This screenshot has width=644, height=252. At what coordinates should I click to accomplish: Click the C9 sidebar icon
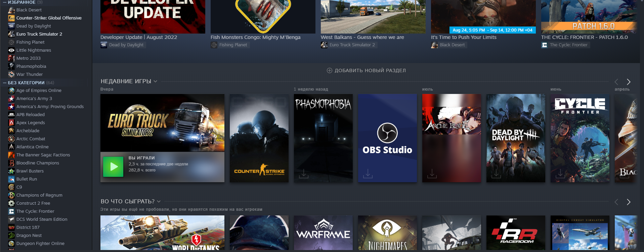[x=11, y=187]
